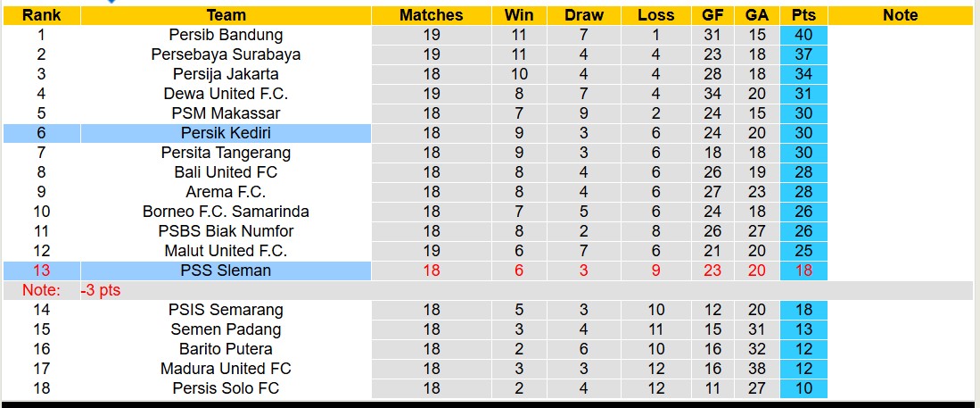The image size is (980, 408).
Task: Click the highlighted PSS Sleman team
Action: pos(226,271)
